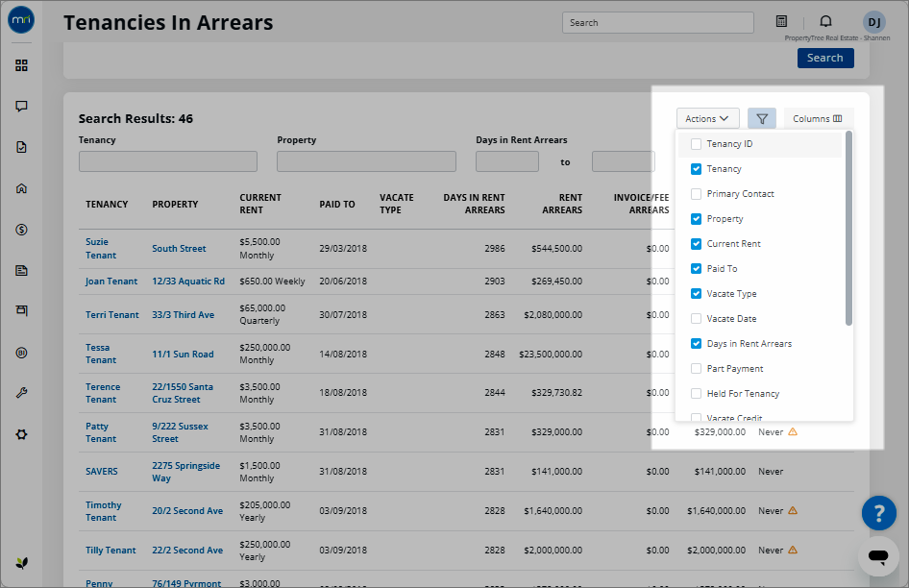Screen dimensions: 909x588
Task: Open the Terence Tenant tenancy link
Action: pyautogui.click(x=103, y=393)
